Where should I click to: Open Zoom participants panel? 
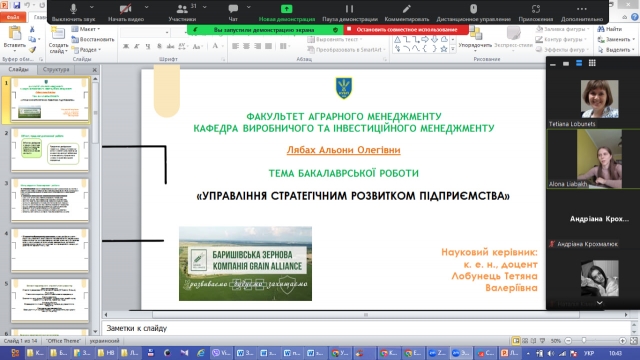pos(182,12)
